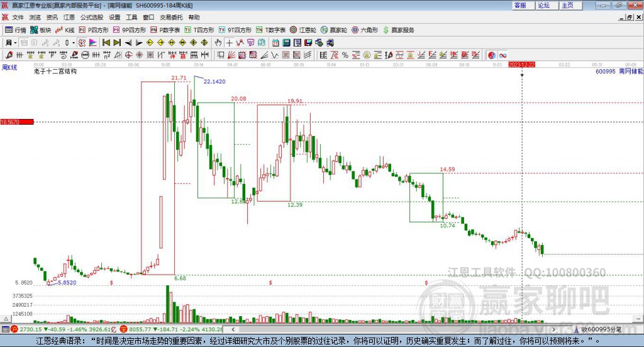Screen dimensions: 644x347
Task: Click the percent % tool icon
Action: (345, 55)
